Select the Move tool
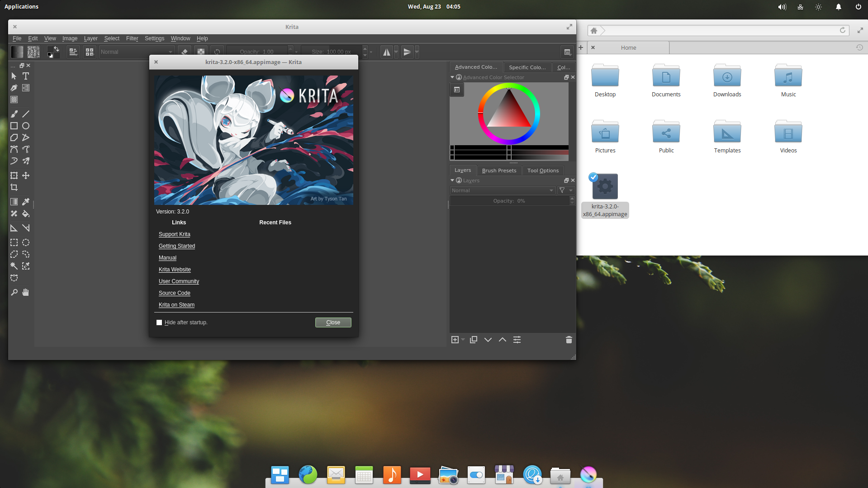The image size is (868, 488). [26, 175]
